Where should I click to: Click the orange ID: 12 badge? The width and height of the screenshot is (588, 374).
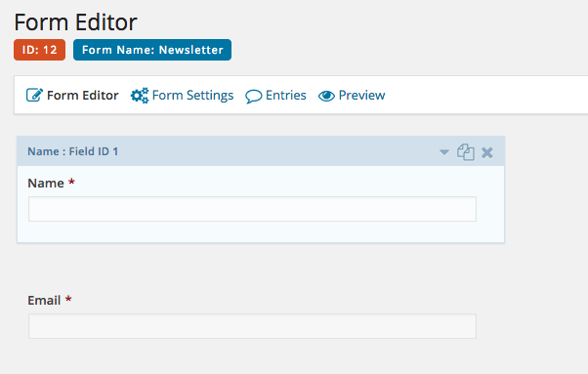(x=39, y=50)
